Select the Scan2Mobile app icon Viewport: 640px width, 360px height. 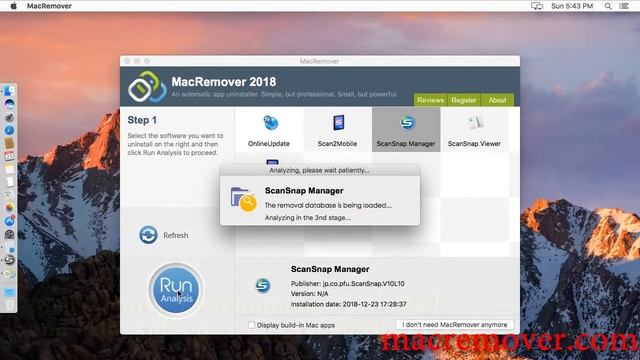(338, 122)
